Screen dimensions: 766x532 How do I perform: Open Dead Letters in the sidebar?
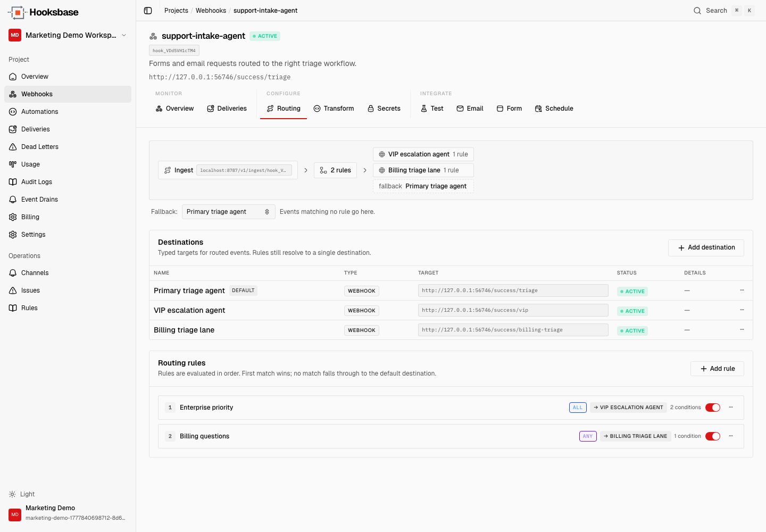(x=68, y=147)
